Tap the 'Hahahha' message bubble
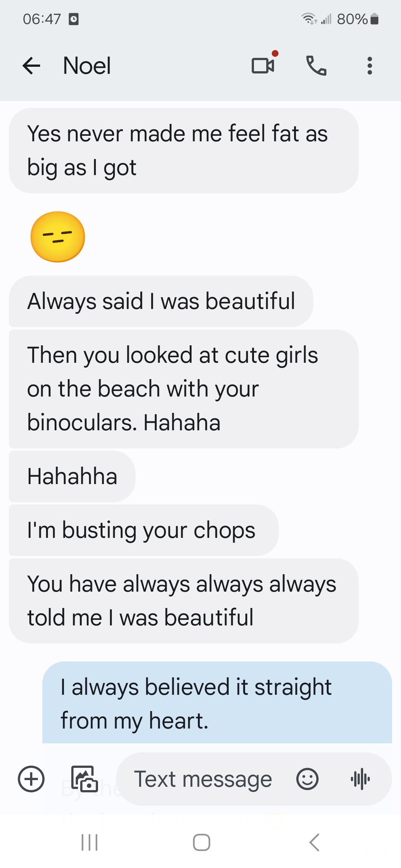The height and width of the screenshot is (868, 401). click(x=72, y=476)
